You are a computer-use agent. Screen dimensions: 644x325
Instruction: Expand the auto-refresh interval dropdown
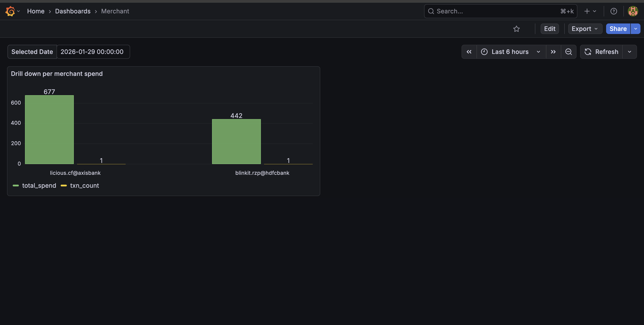tap(629, 52)
